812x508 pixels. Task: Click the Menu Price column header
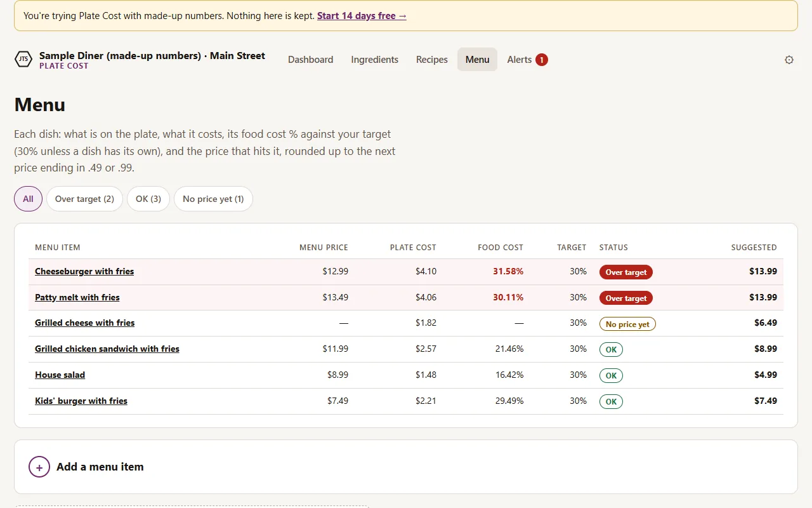tap(324, 248)
